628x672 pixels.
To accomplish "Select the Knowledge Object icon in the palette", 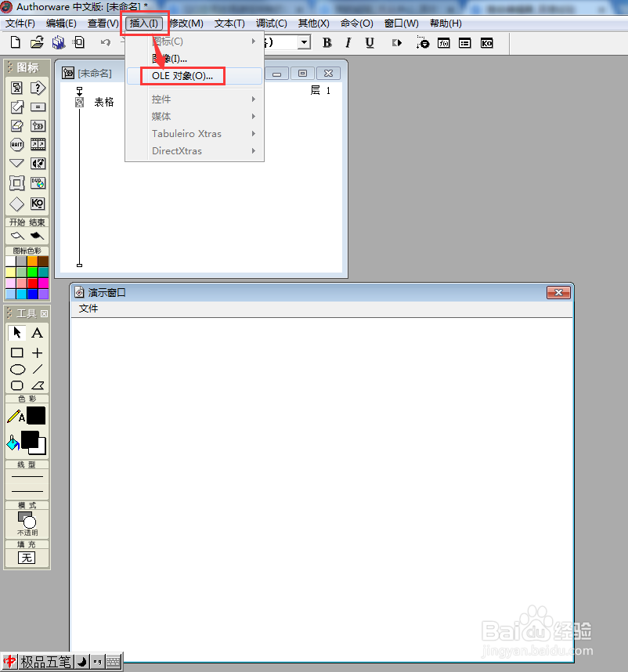I will (x=38, y=203).
